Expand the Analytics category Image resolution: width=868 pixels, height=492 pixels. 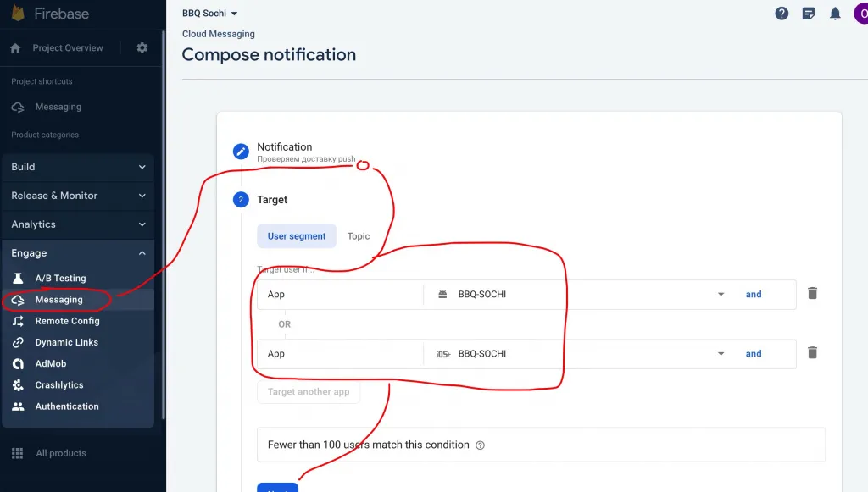[x=77, y=224]
